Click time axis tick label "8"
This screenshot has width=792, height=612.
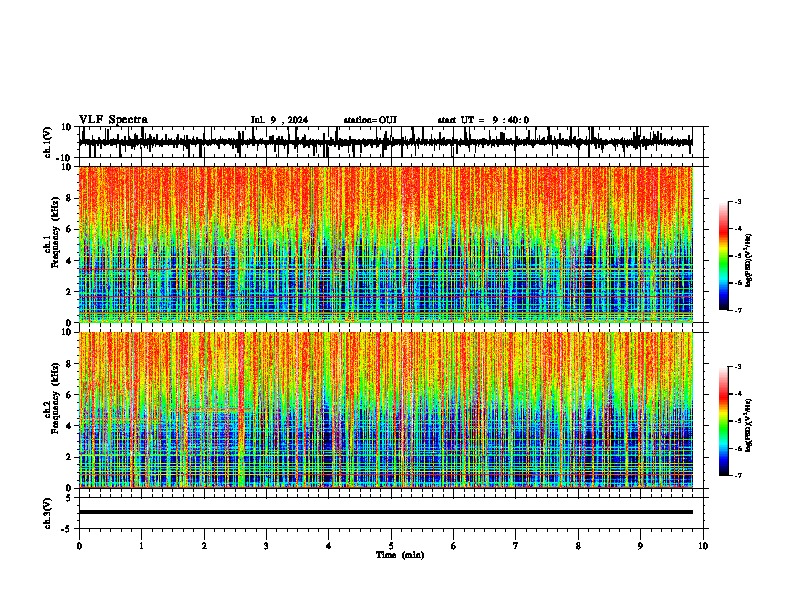(x=578, y=546)
